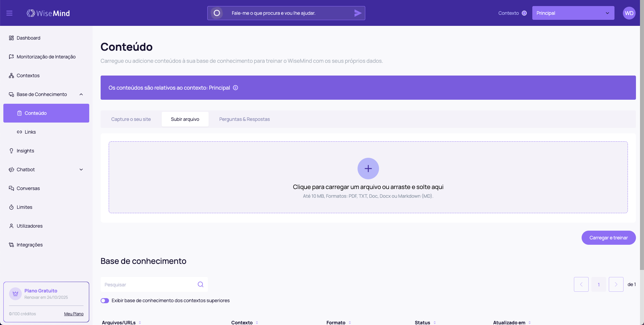This screenshot has height=325, width=644.
Task: Go to the next page arrow
Action: pos(616,284)
